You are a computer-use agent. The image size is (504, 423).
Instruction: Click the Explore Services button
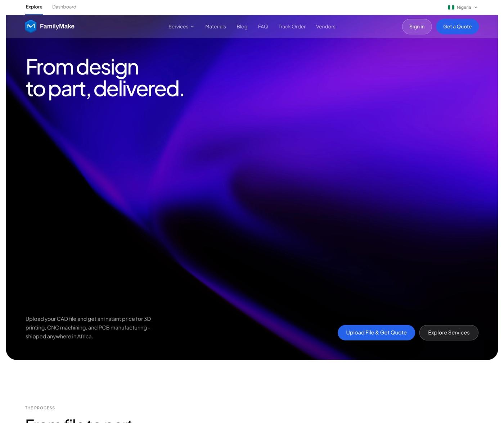tap(449, 333)
